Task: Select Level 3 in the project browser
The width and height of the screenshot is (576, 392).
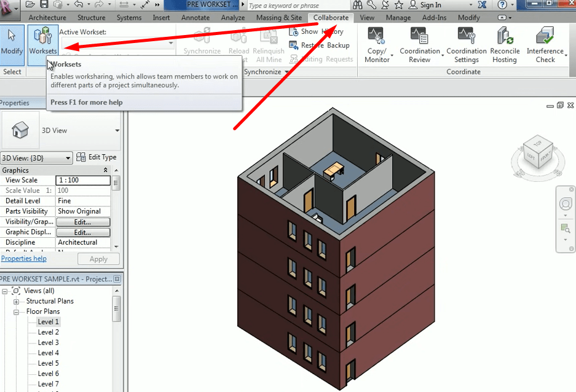Action: pyautogui.click(x=47, y=342)
